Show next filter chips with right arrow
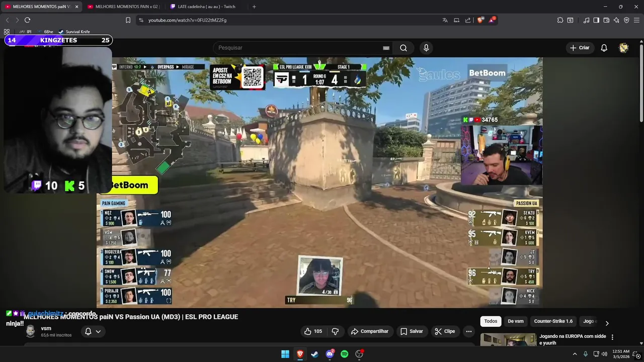 pyautogui.click(x=607, y=323)
